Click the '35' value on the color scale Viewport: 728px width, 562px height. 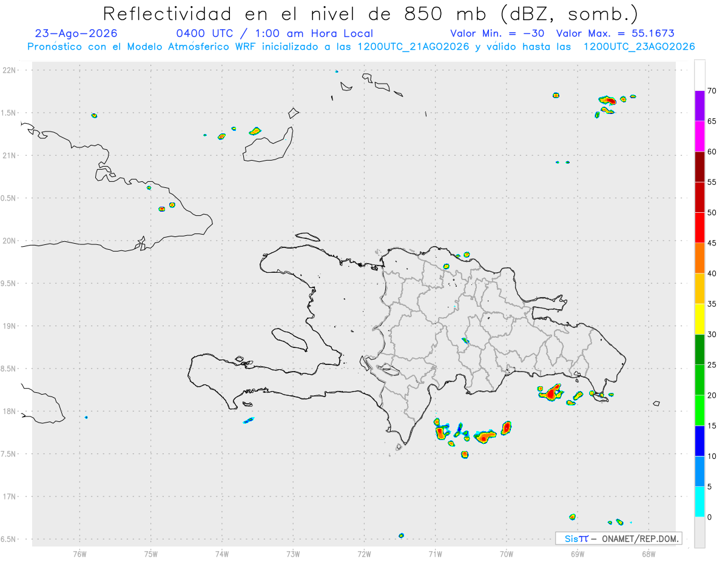coord(712,304)
